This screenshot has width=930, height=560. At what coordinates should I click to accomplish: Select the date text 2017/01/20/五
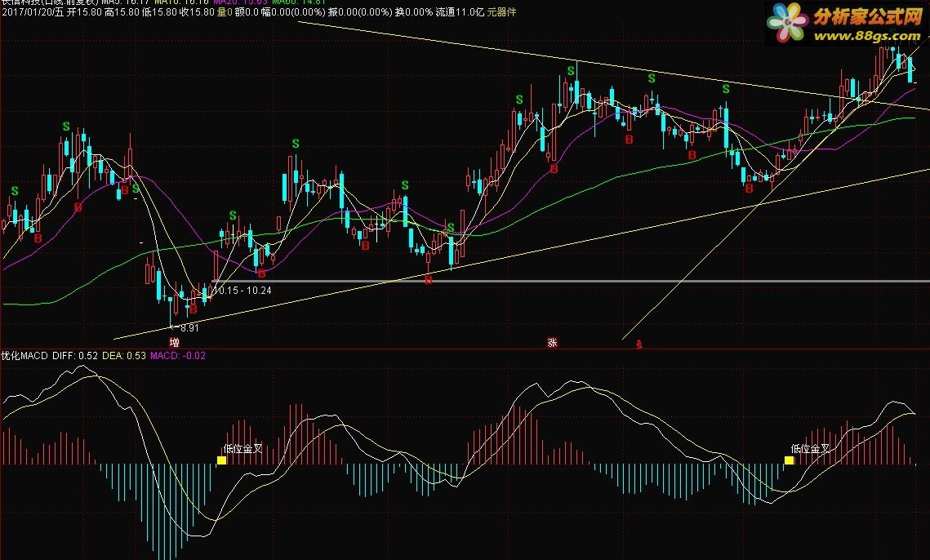(32, 12)
